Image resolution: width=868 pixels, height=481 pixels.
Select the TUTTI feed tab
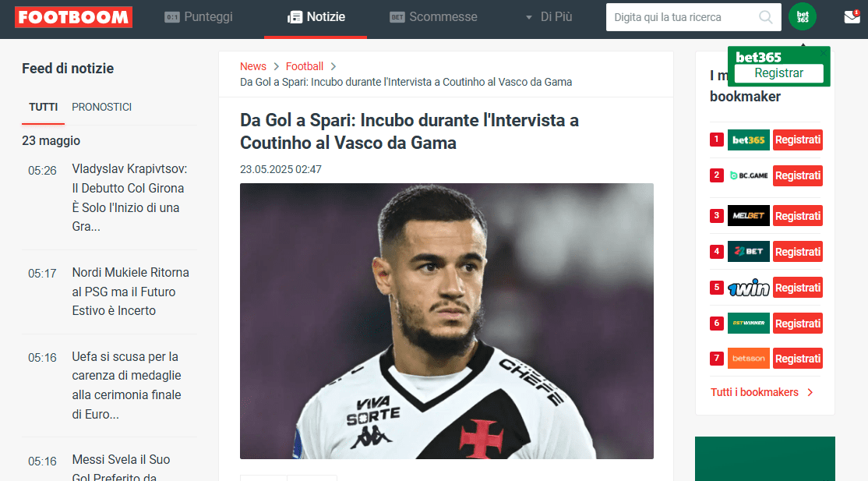[x=43, y=107]
